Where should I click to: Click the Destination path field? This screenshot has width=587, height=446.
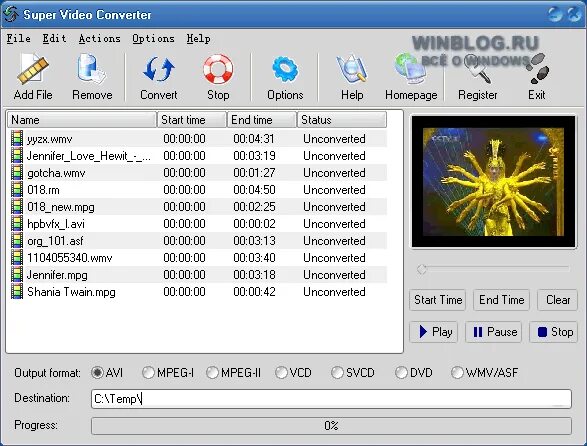(x=331, y=399)
